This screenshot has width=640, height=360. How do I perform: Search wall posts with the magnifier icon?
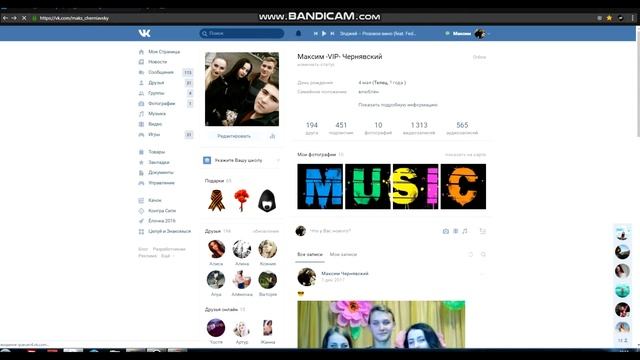pyautogui.click(x=483, y=254)
